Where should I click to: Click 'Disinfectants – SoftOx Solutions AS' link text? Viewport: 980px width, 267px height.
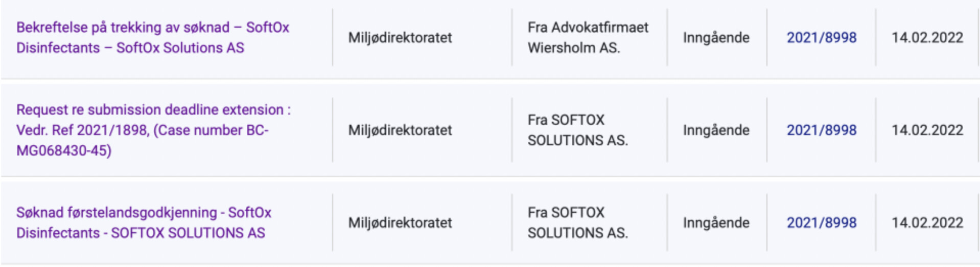[130, 48]
